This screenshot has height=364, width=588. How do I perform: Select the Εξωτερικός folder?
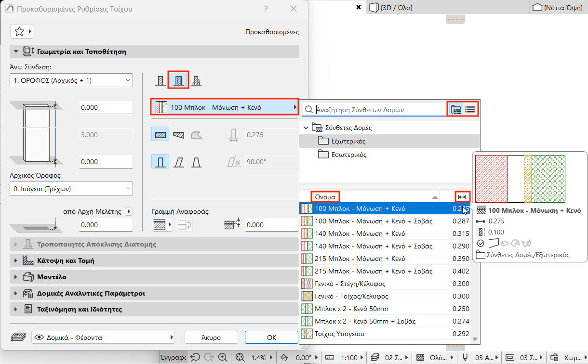tap(389, 141)
